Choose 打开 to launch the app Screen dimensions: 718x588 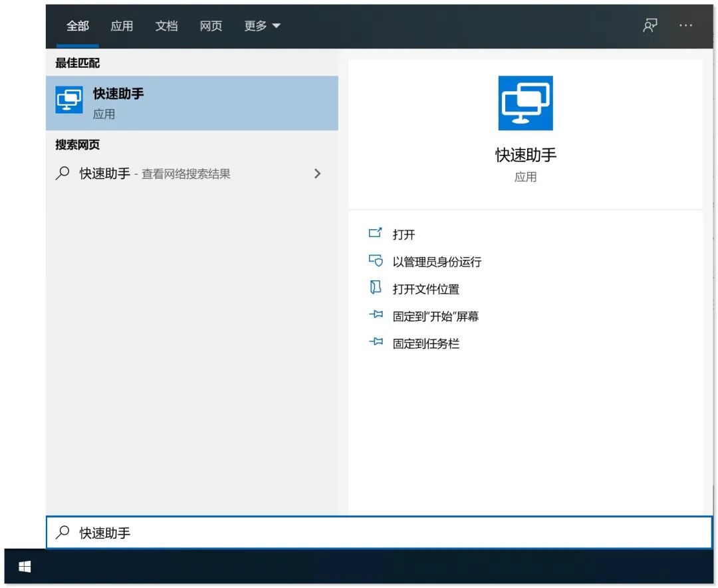coord(404,235)
